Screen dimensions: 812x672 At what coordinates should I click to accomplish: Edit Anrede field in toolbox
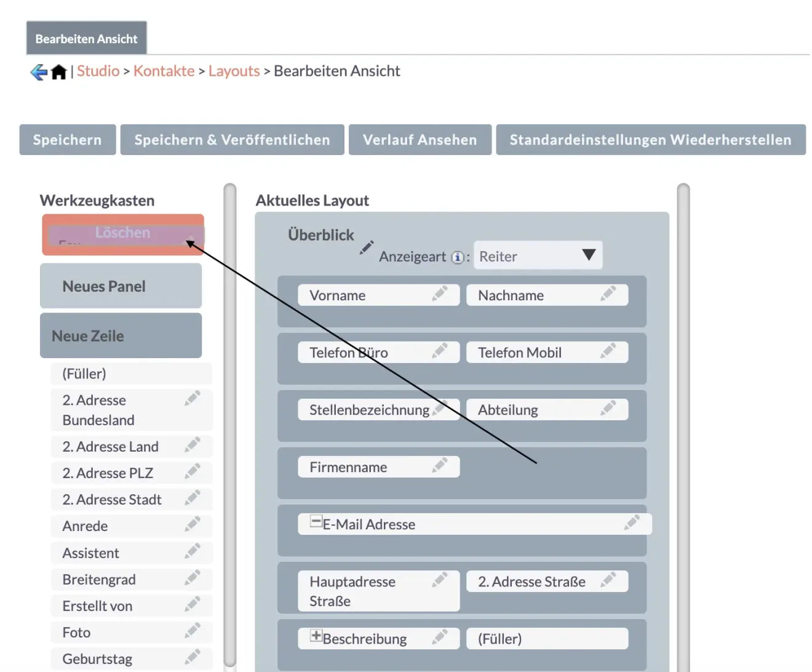192,525
